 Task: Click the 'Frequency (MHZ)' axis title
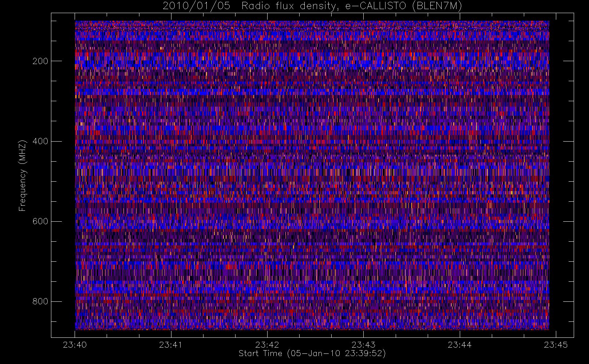(x=23, y=175)
